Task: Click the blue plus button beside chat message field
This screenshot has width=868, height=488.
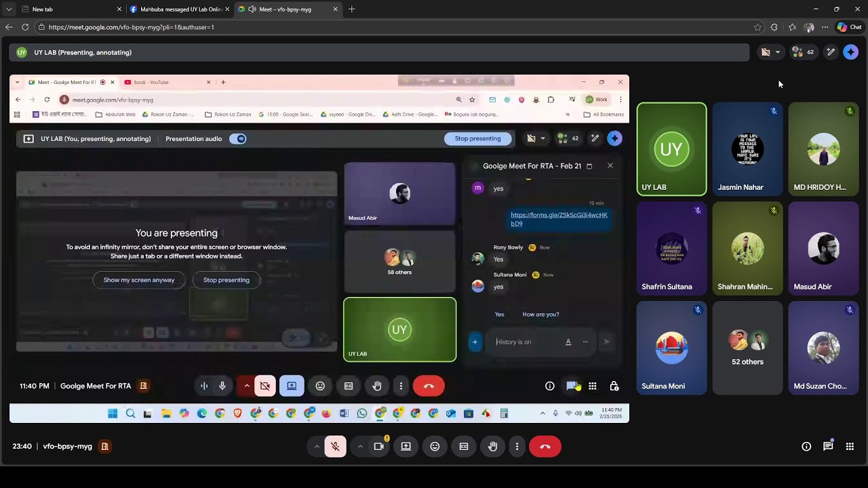Action: click(475, 342)
